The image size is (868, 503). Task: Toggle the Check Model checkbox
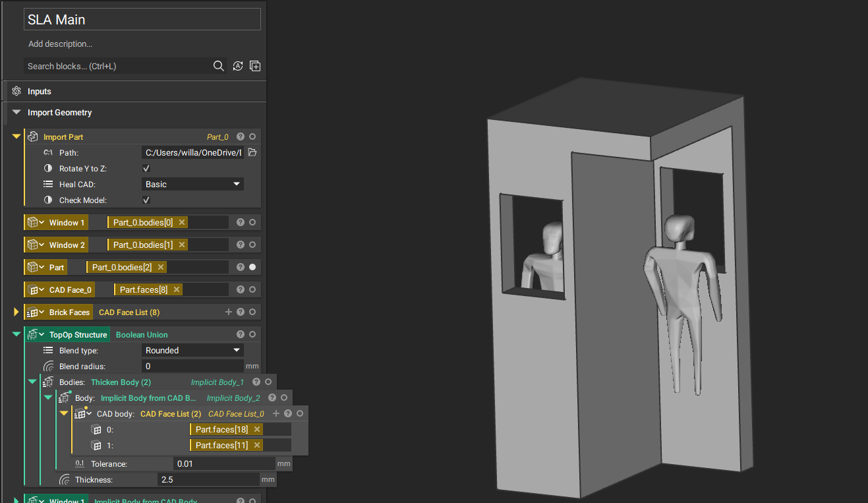(x=146, y=200)
